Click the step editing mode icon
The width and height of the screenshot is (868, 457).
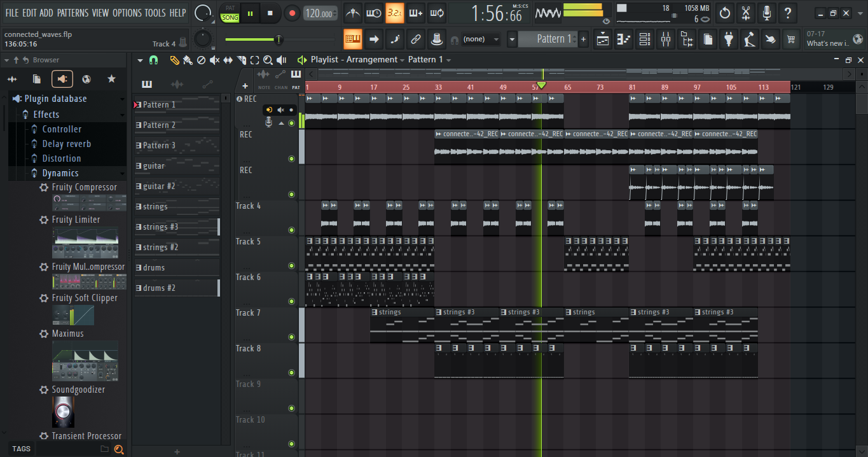[x=394, y=39]
